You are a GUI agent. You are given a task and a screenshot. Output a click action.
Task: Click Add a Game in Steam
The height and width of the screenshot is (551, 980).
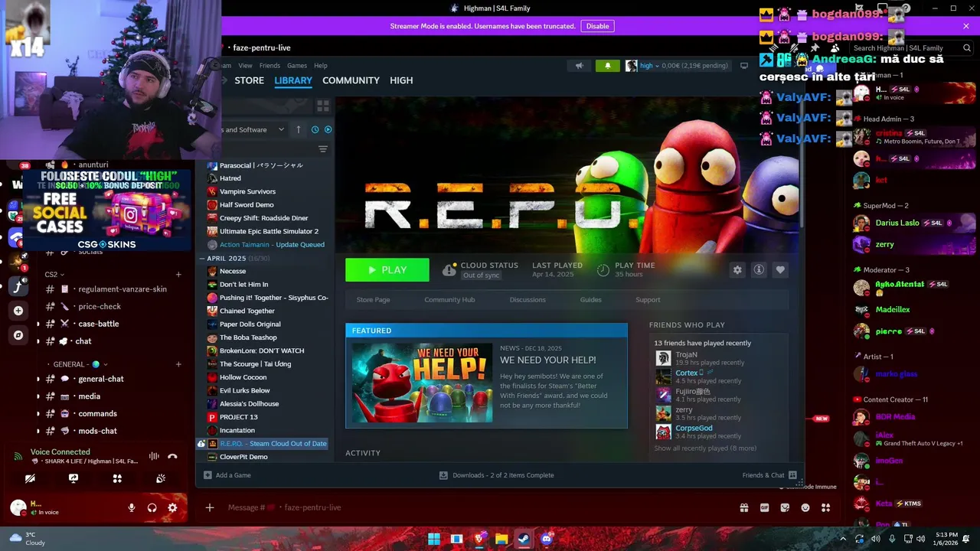click(227, 475)
